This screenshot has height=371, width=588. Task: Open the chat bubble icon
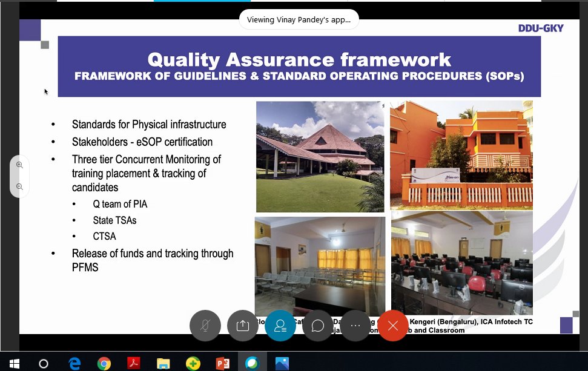(x=318, y=325)
